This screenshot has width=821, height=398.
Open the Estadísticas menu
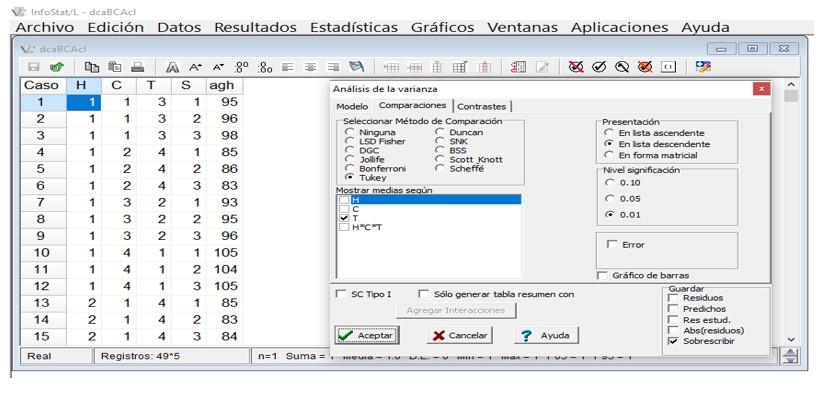pos(354,27)
